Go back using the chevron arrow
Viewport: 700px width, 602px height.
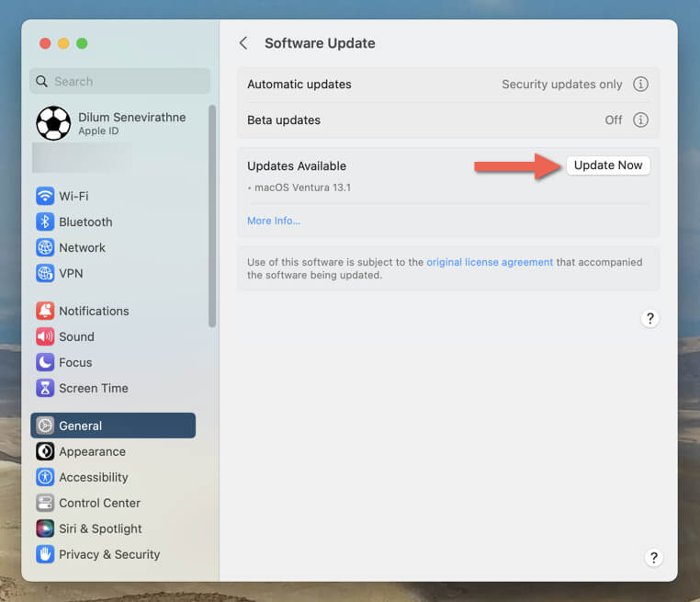(x=243, y=43)
